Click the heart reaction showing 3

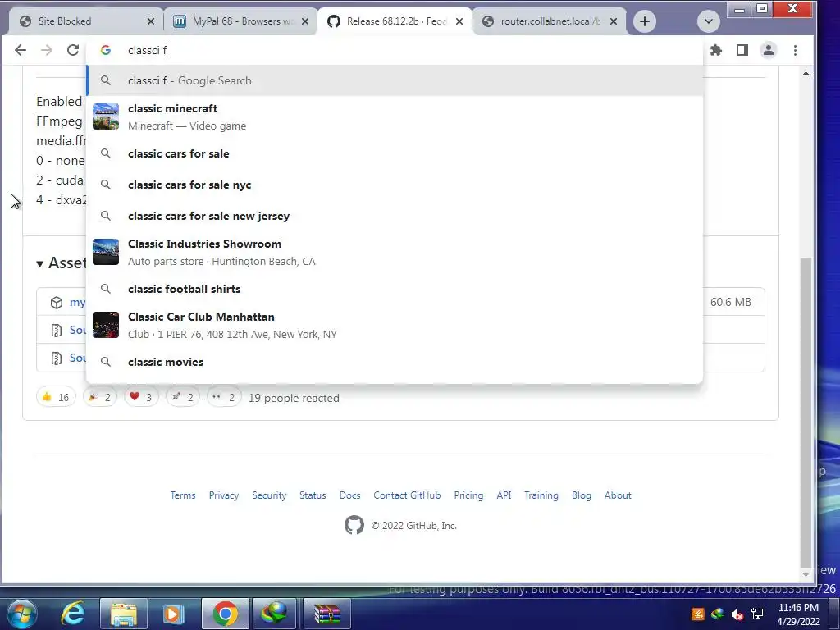click(x=141, y=397)
